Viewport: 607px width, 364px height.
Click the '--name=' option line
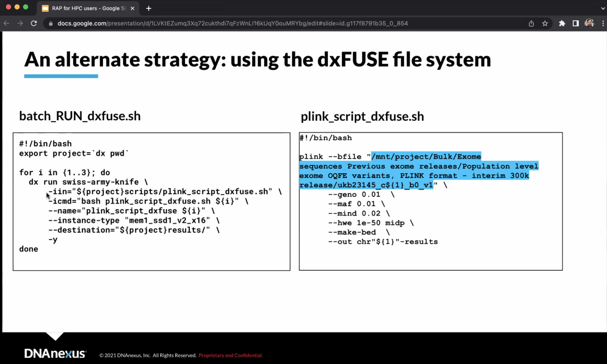pyautogui.click(x=131, y=211)
